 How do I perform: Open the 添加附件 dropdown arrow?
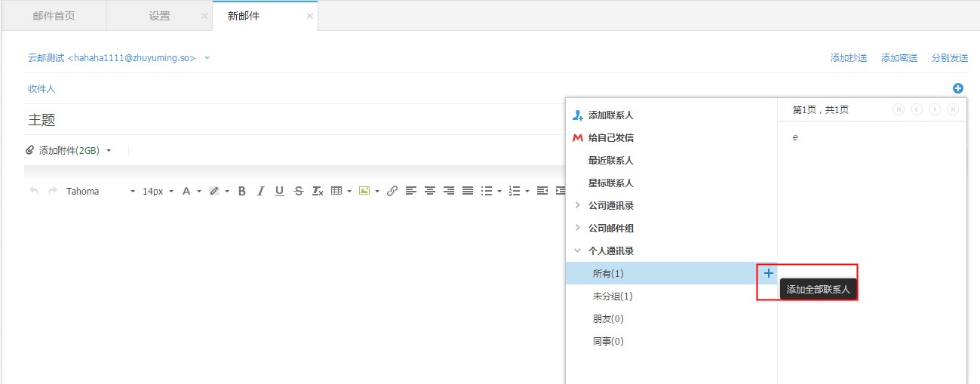tap(109, 151)
